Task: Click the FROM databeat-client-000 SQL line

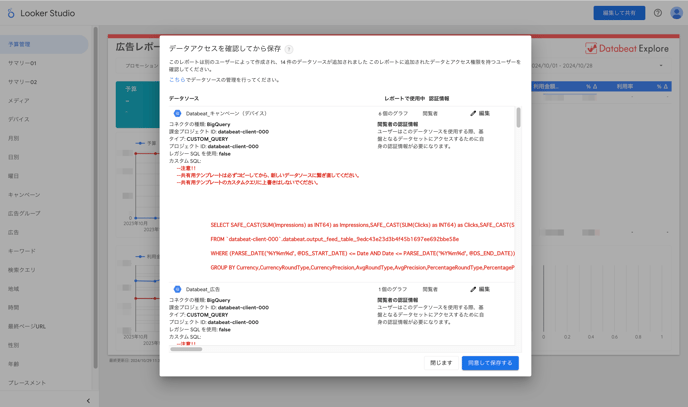Action: pyautogui.click(x=335, y=239)
